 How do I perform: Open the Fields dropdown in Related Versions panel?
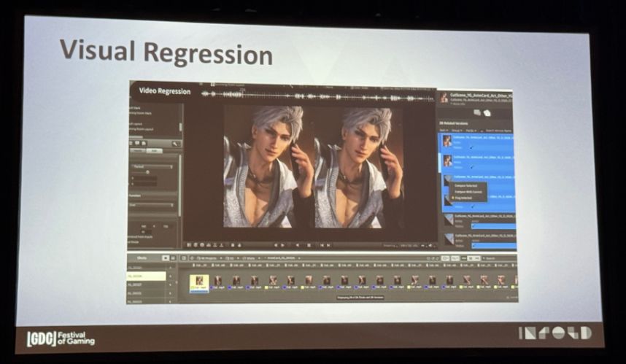click(x=472, y=131)
